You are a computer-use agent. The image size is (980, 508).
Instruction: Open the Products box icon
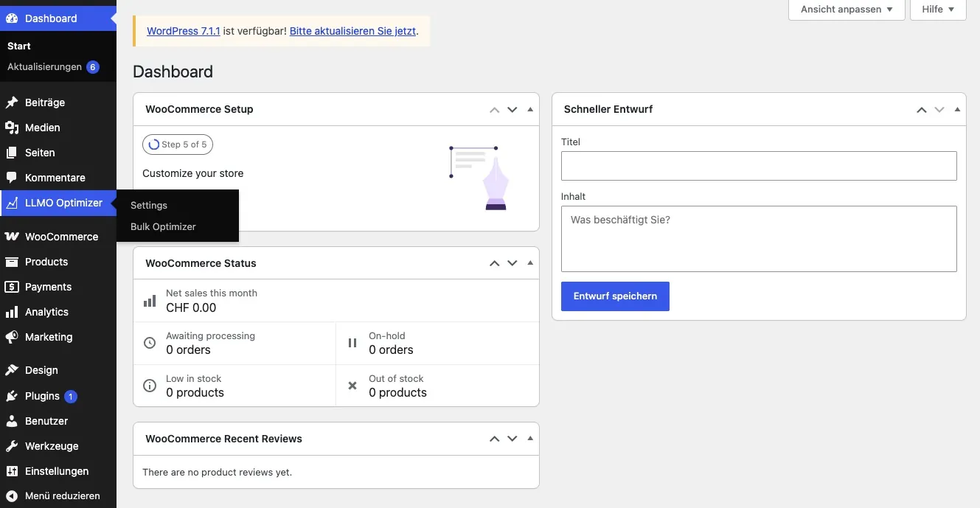[x=12, y=262]
